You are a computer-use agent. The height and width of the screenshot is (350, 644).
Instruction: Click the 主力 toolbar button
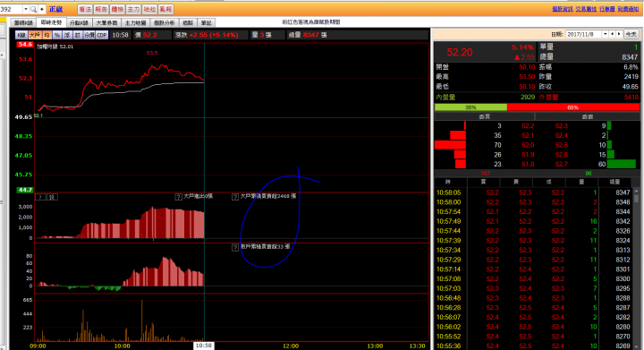(x=133, y=9)
